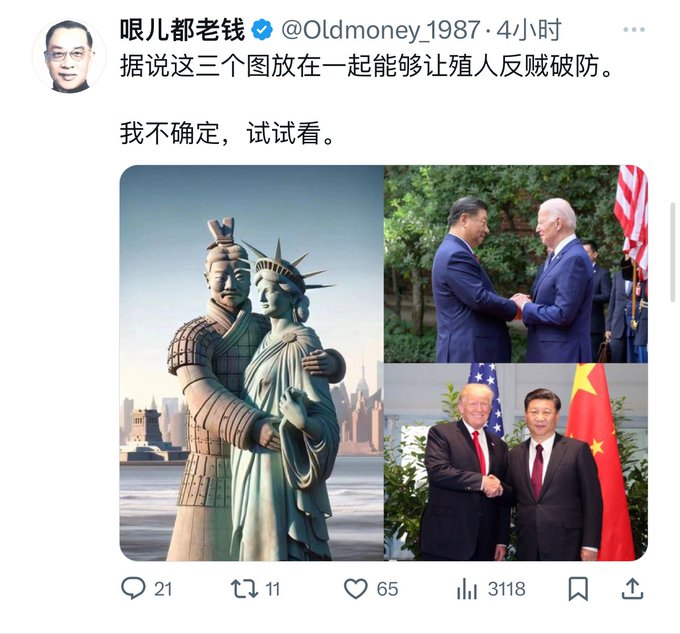The width and height of the screenshot is (680, 634).
Task: Open the terracotta warrior statue image
Action: point(252,363)
